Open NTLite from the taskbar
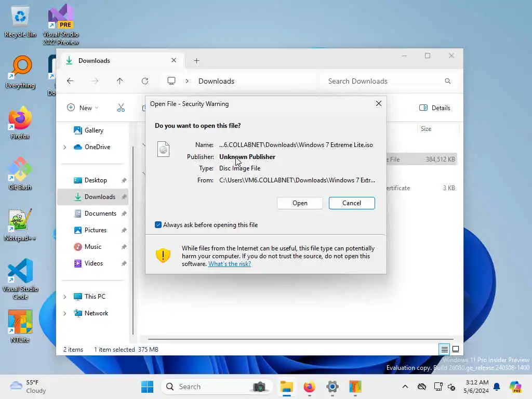 [x=355, y=387]
